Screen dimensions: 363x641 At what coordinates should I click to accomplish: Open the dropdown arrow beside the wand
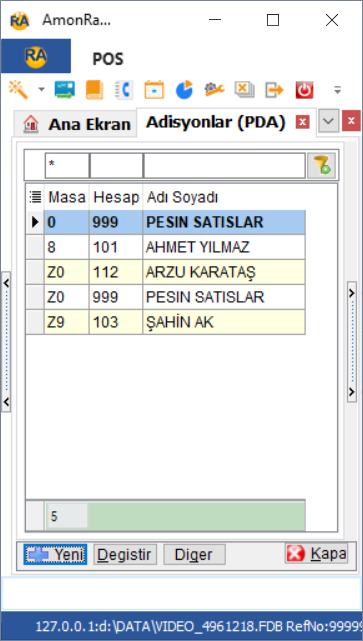click(x=42, y=90)
